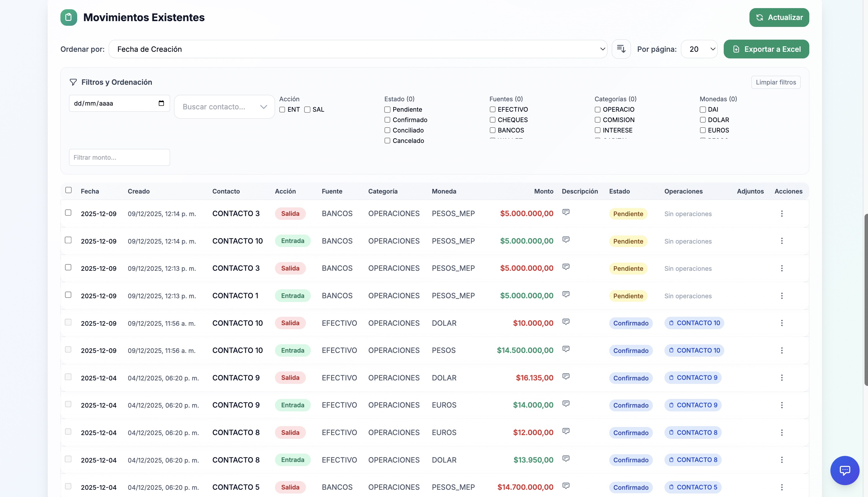Open three-dot actions for $14.500.000,00 row
This screenshot has width=868, height=497.
(782, 351)
